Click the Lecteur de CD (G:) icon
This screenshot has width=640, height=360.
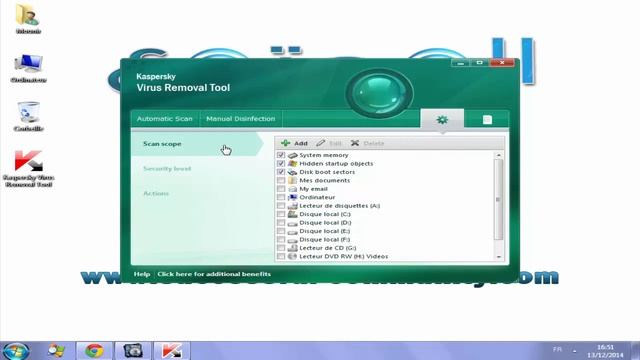pos(292,248)
